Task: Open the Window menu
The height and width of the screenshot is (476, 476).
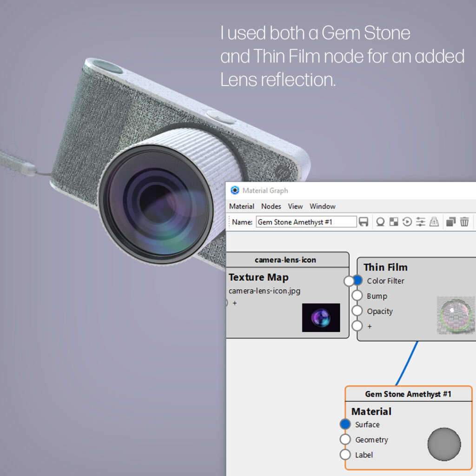Action: [x=323, y=206]
